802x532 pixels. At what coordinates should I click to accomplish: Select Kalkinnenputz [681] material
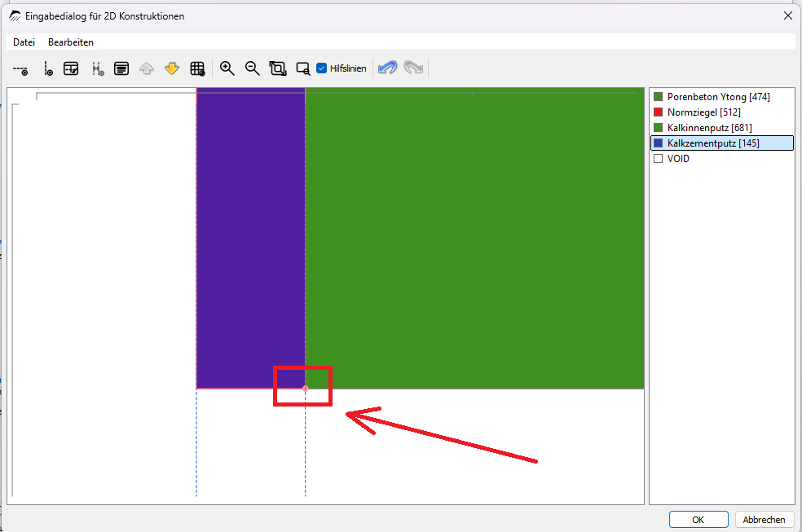[721, 128]
